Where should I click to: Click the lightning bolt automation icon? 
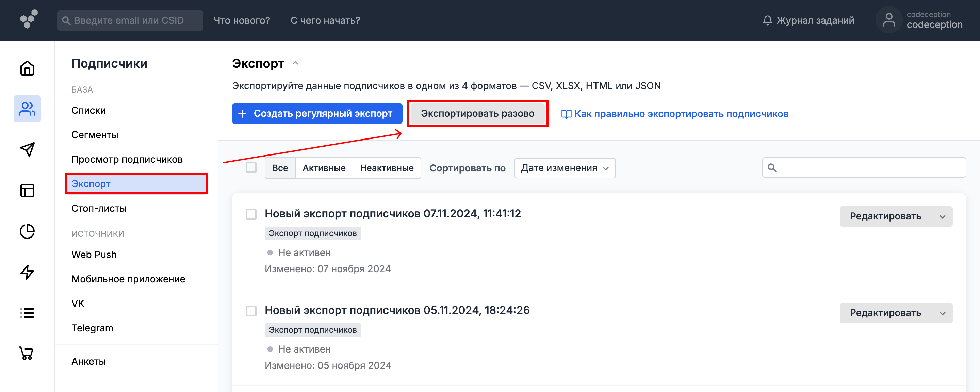point(27,272)
